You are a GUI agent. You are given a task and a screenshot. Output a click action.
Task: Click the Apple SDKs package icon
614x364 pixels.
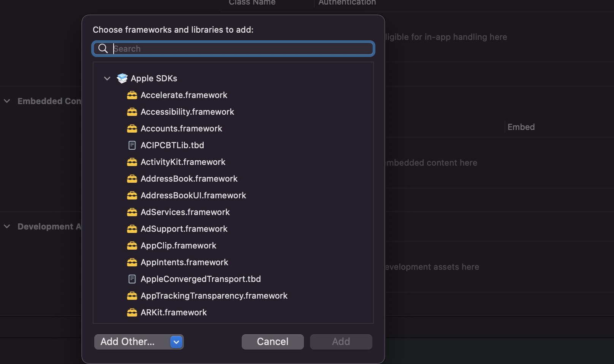122,78
